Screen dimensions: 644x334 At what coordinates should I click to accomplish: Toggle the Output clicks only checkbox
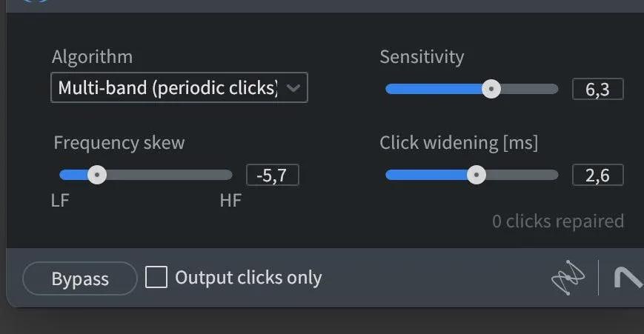point(156,277)
